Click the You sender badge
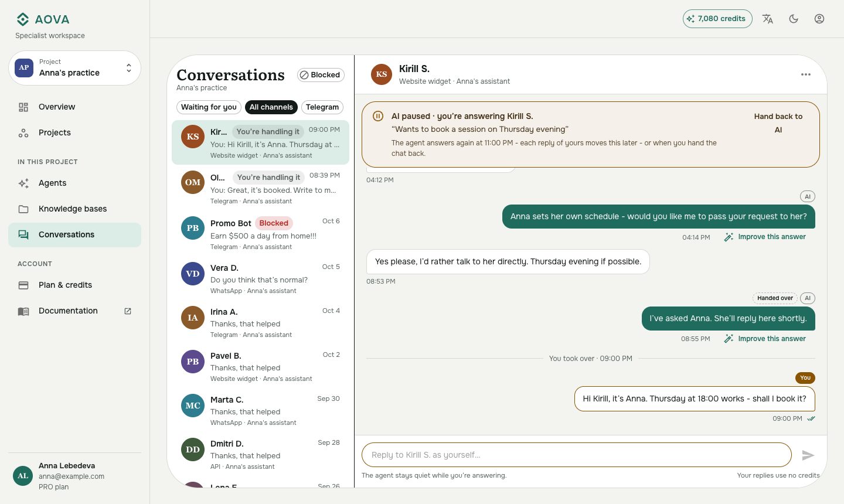 click(x=805, y=378)
